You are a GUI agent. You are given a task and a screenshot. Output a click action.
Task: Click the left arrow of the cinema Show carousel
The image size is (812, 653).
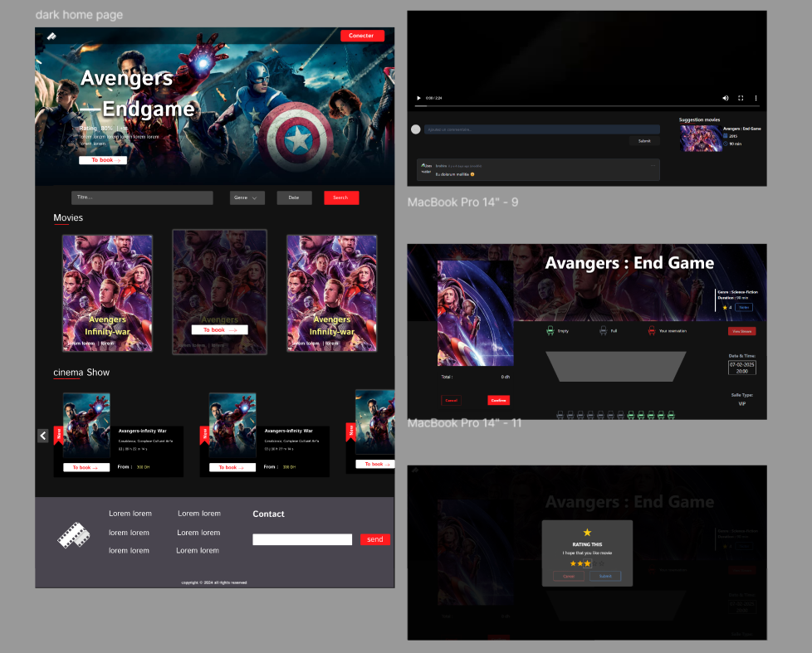coord(43,436)
